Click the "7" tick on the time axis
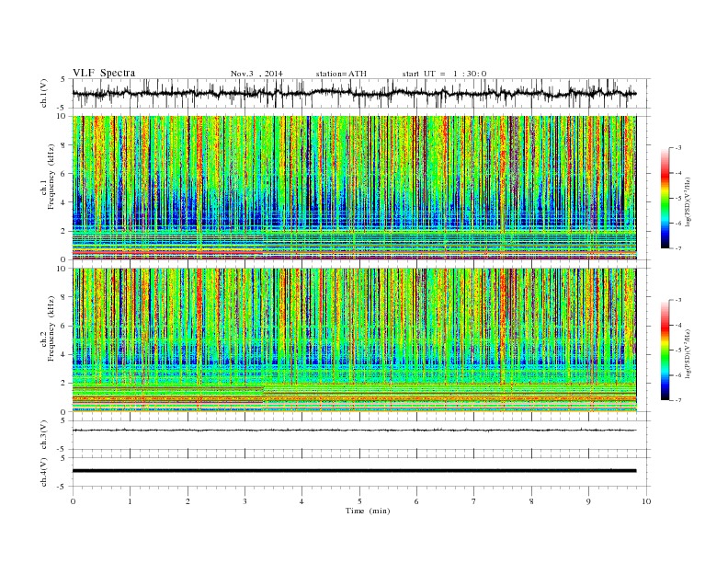 coord(474,501)
